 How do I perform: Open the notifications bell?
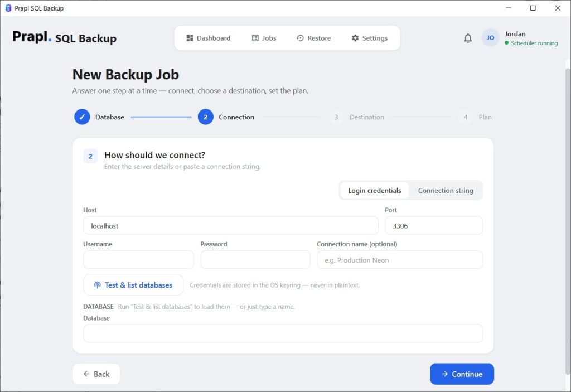(x=468, y=38)
